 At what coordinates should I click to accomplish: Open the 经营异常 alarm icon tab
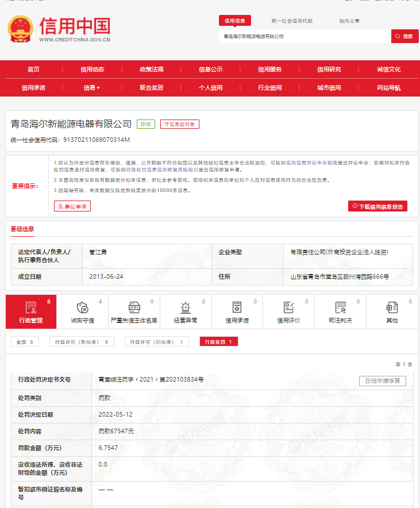click(x=186, y=311)
